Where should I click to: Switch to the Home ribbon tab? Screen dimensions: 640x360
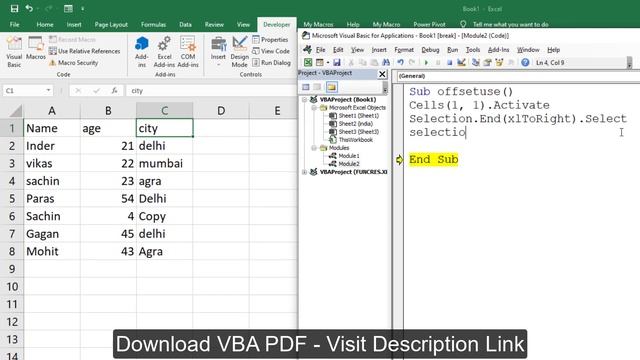click(45, 24)
